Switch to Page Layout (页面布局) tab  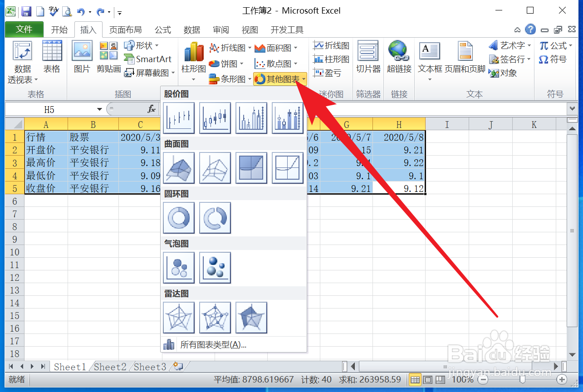point(125,30)
